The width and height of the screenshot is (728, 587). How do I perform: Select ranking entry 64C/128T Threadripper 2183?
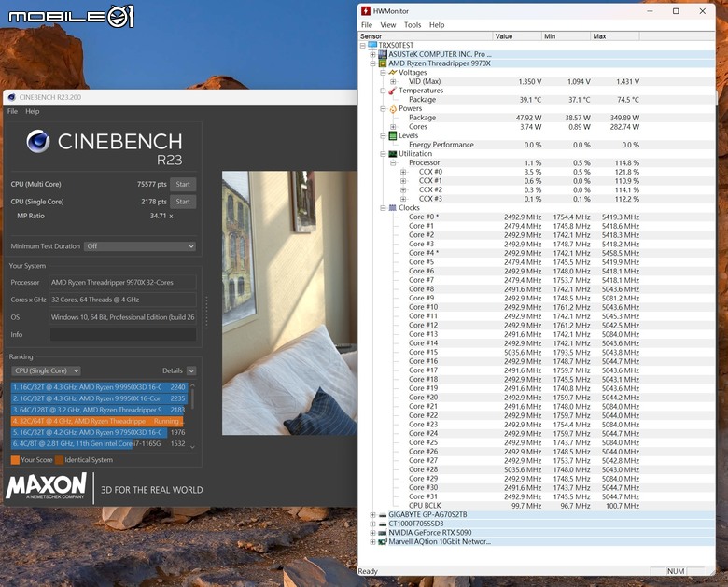click(99, 410)
